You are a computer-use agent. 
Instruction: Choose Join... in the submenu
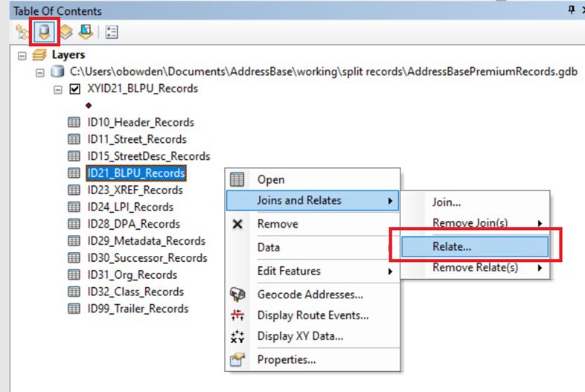pos(475,202)
